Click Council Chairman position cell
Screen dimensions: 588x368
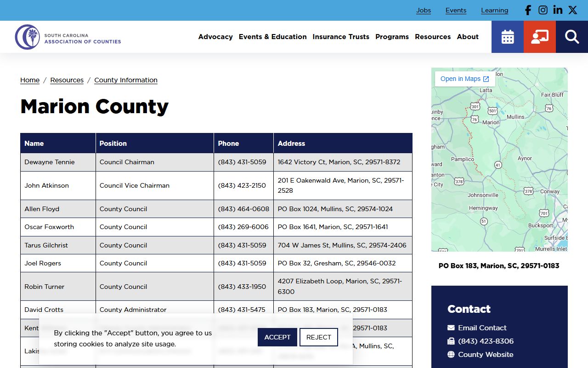tap(155, 162)
